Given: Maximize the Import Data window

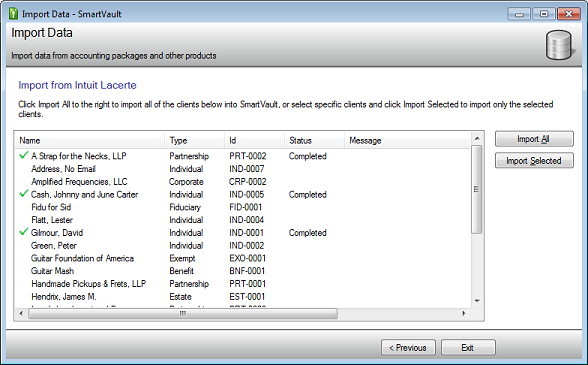Looking at the screenshot, I should [544, 14].
